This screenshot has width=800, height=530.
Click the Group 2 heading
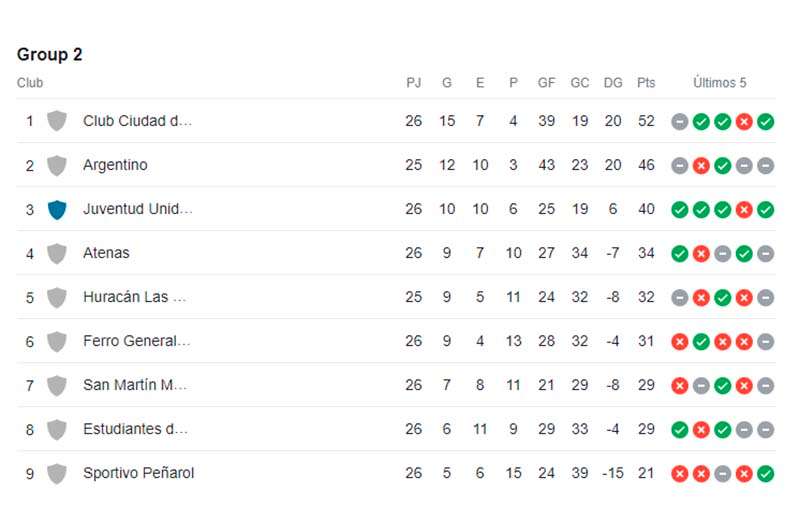click(49, 55)
